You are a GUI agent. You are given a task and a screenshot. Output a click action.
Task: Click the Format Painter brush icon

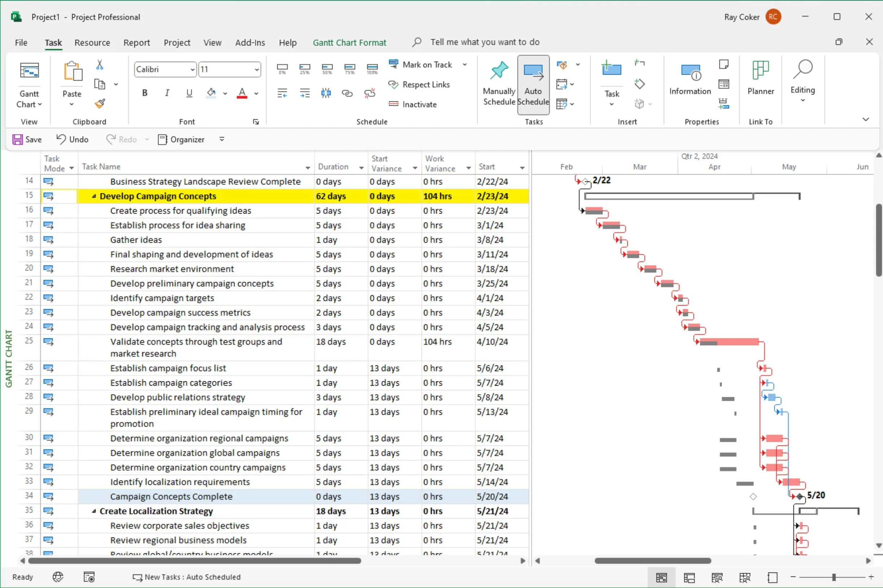pyautogui.click(x=99, y=104)
